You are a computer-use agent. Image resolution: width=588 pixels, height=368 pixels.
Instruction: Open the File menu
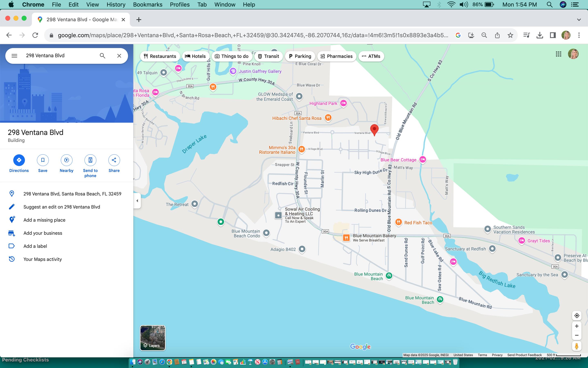click(56, 5)
